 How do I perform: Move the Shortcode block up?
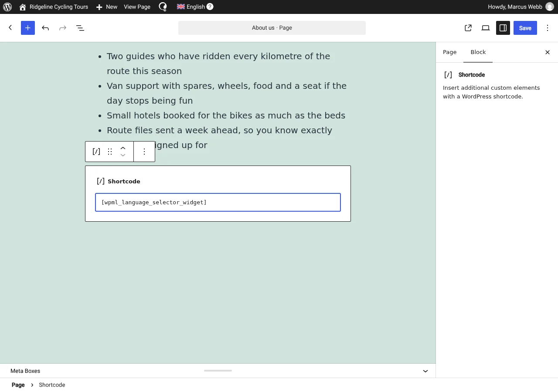(123, 148)
